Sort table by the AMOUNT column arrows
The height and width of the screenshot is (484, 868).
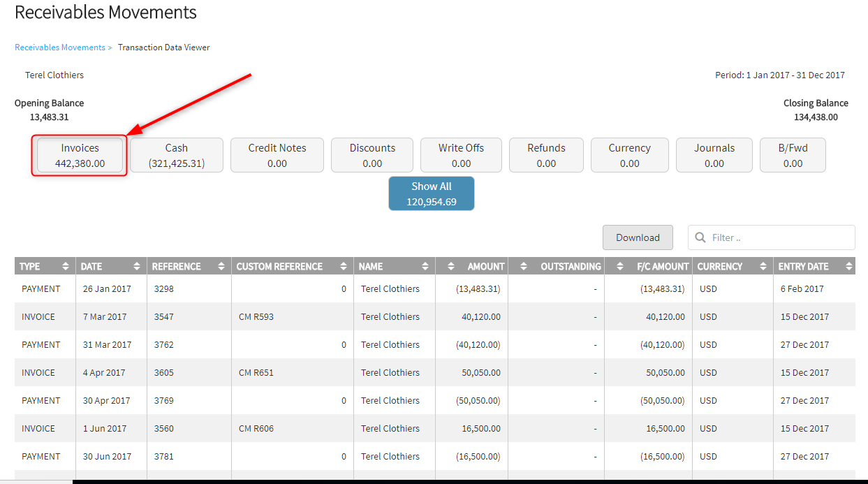452,266
